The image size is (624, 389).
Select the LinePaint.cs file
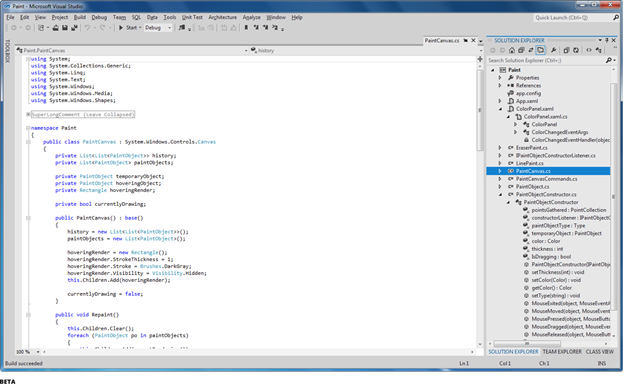pos(529,163)
